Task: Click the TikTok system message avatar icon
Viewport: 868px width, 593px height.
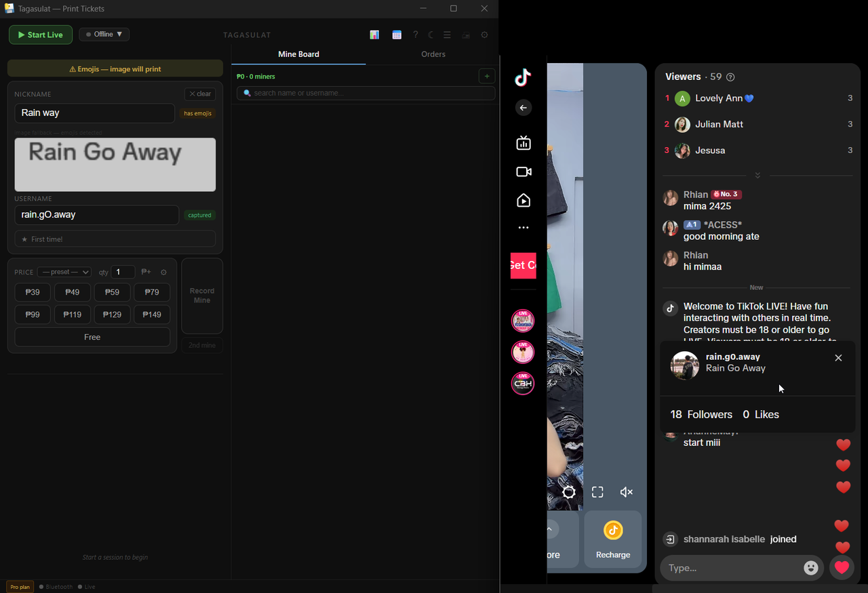Action: (670, 308)
